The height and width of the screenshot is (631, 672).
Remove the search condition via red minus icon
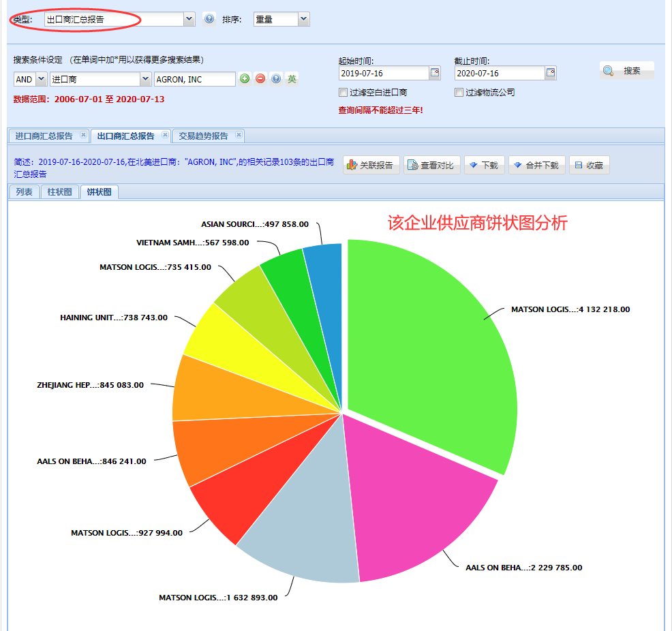(260, 78)
